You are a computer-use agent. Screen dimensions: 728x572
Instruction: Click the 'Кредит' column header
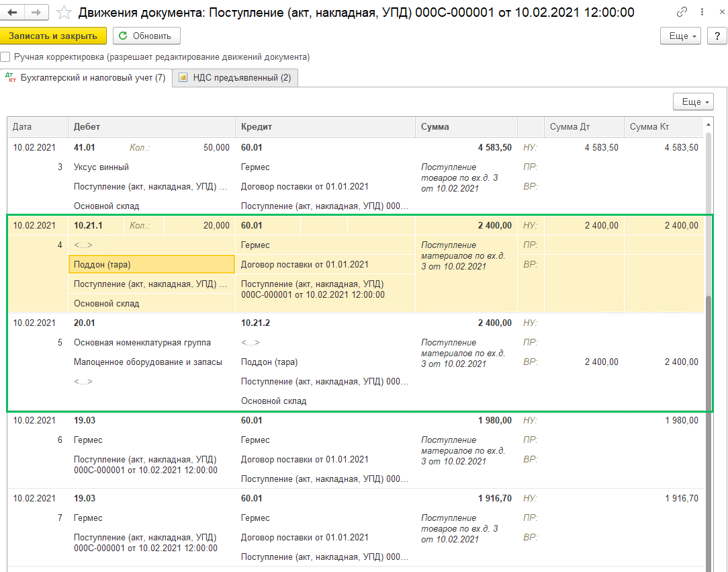tap(326, 127)
